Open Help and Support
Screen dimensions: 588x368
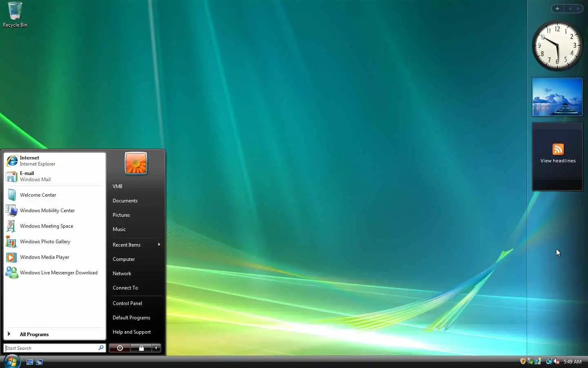click(136, 332)
